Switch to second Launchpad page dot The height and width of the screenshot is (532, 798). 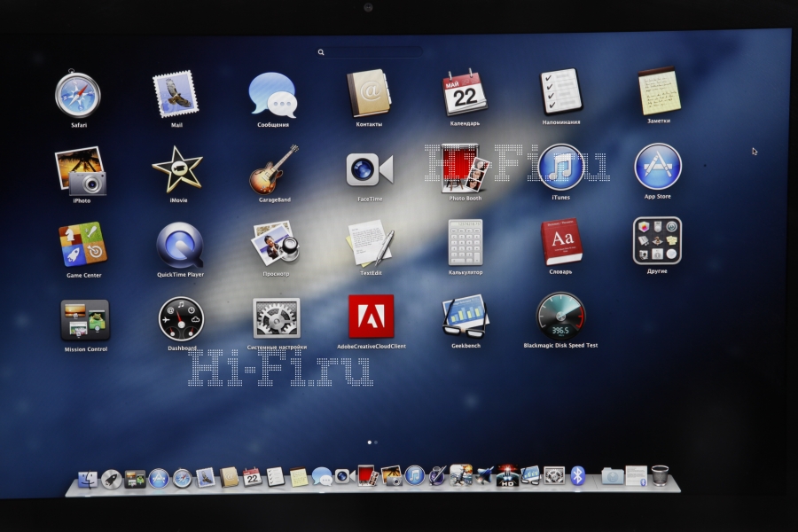[376, 442]
